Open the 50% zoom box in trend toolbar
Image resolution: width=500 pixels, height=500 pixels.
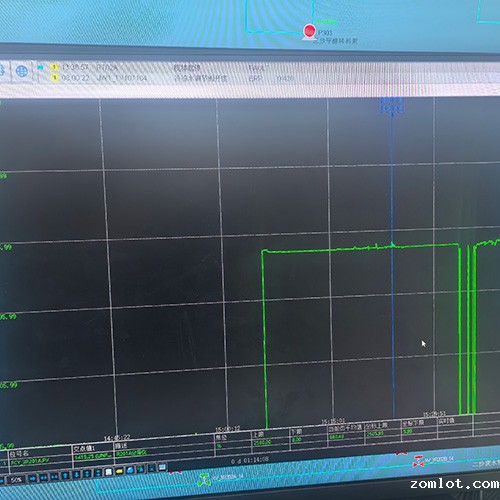tap(16, 480)
